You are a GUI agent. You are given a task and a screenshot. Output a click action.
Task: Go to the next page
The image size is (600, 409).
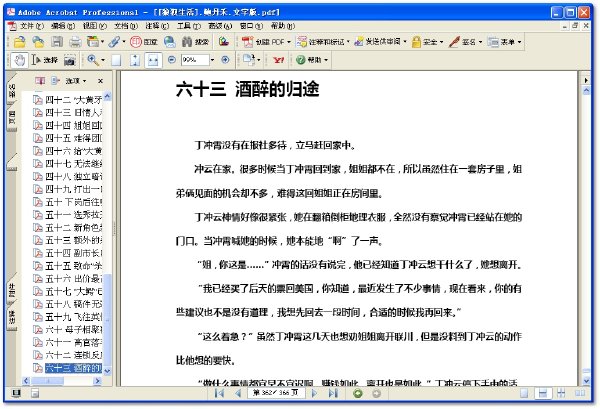314,393
